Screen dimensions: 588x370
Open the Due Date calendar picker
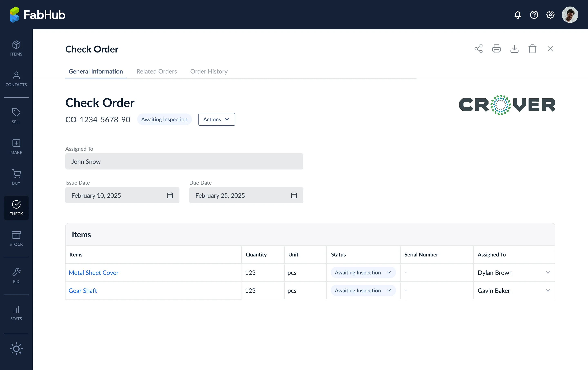[x=294, y=195]
